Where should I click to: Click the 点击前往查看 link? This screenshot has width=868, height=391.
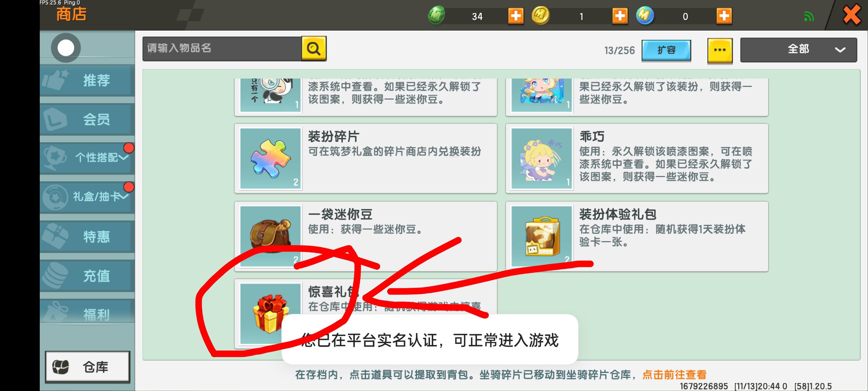675,375
